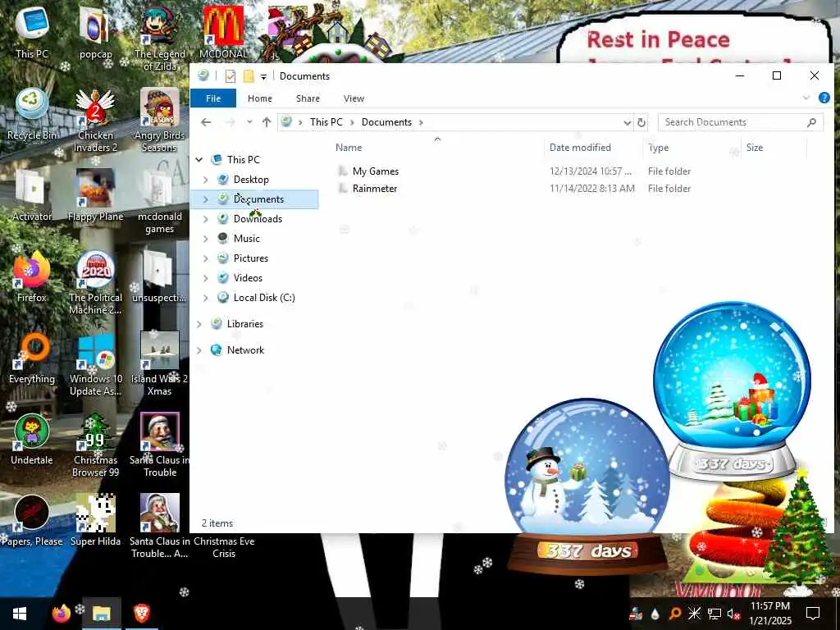The height and width of the screenshot is (630, 840).
Task: Launch Island Wars 2 Xmas
Action: [160, 364]
